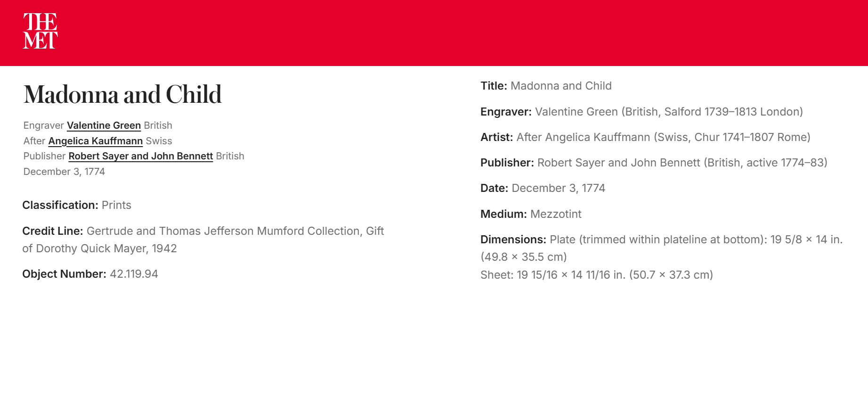Click the British label after Valentine Green
The image size is (868, 397).
158,125
